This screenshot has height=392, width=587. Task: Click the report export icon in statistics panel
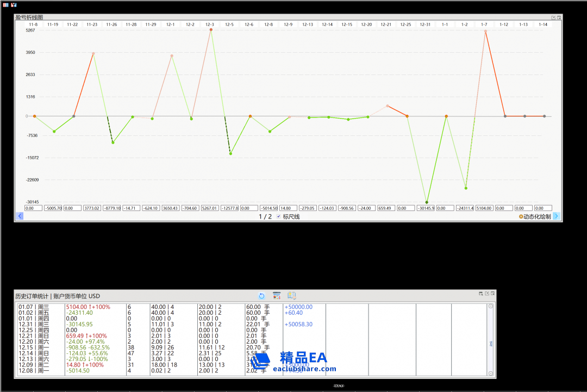coord(291,296)
